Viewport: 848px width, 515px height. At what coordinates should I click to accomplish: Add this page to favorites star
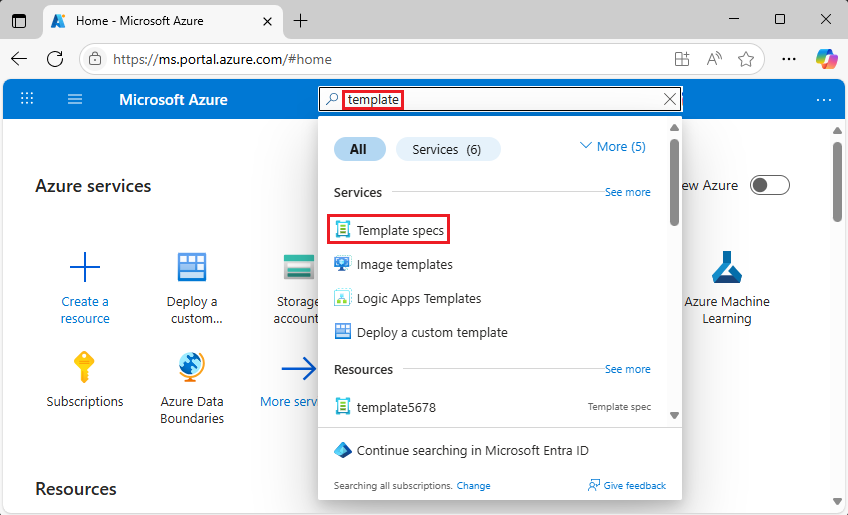[746, 59]
